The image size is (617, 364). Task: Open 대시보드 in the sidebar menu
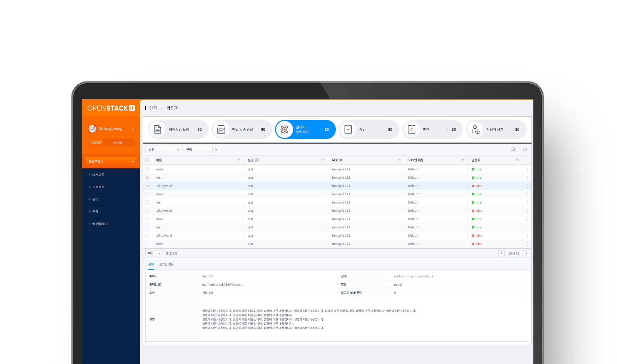tap(98, 175)
